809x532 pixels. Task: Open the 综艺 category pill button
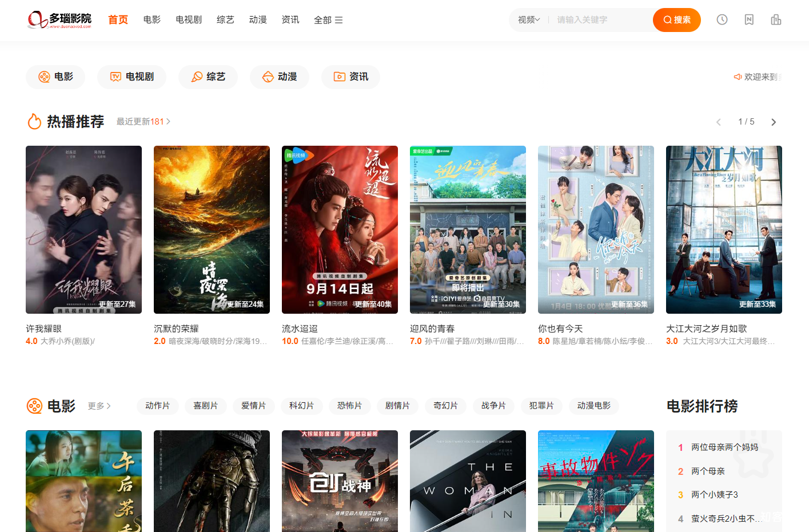(x=208, y=77)
